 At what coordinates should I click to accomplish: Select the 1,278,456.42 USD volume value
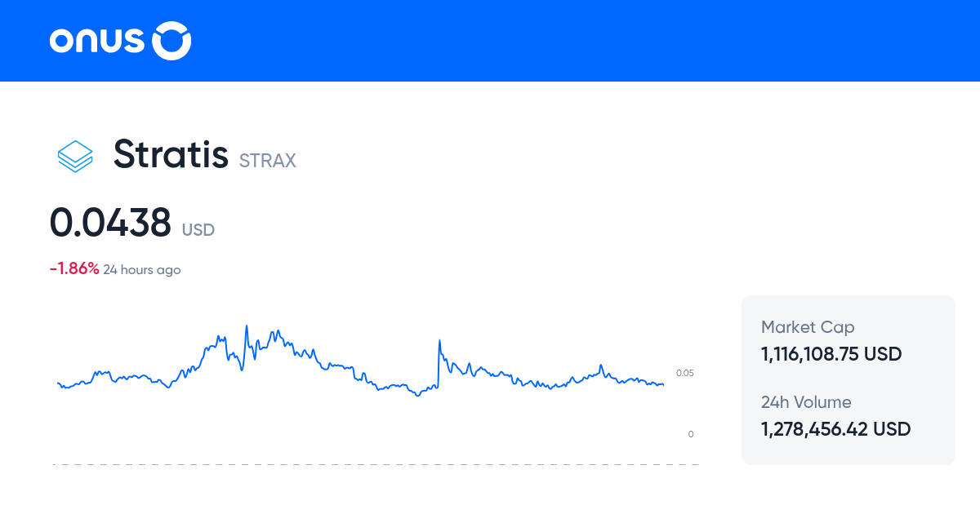click(835, 429)
